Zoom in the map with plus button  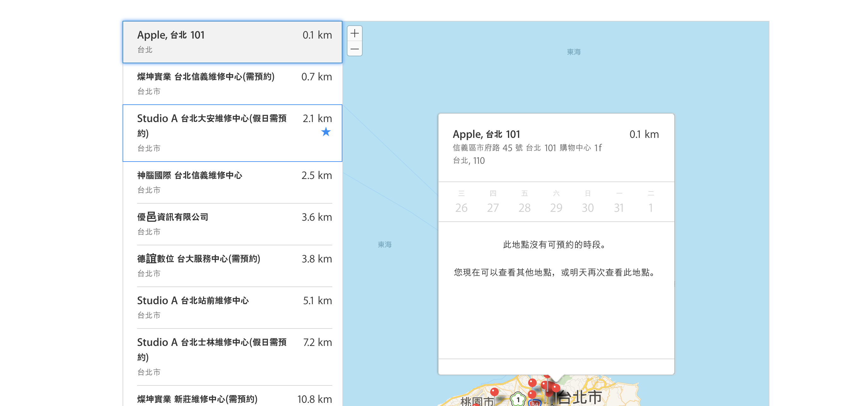(354, 34)
